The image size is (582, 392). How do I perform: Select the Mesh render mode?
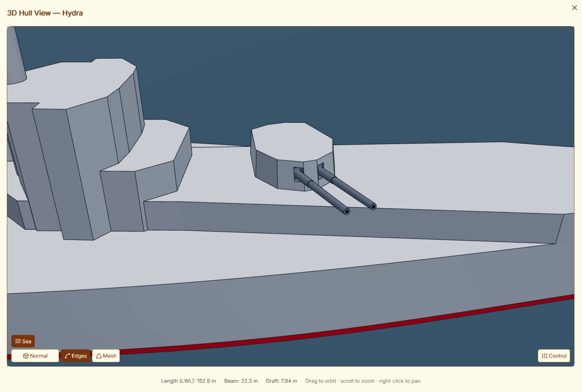coord(106,356)
